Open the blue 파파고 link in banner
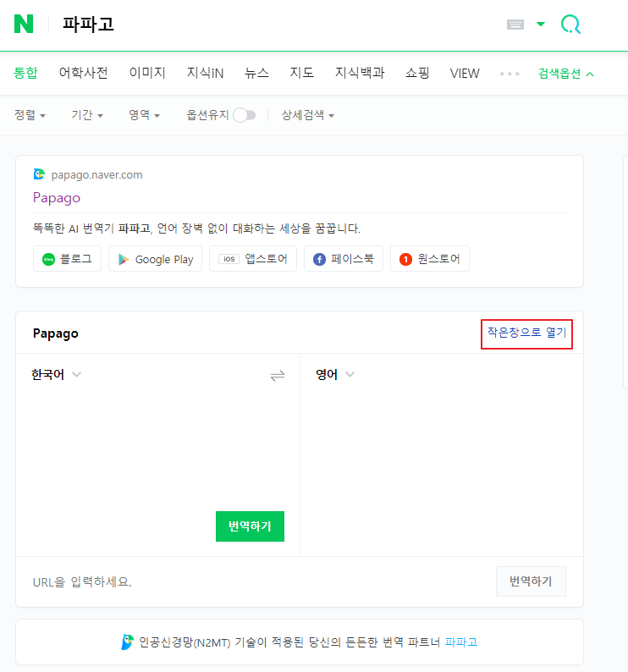This screenshot has height=672, width=628. point(461,642)
